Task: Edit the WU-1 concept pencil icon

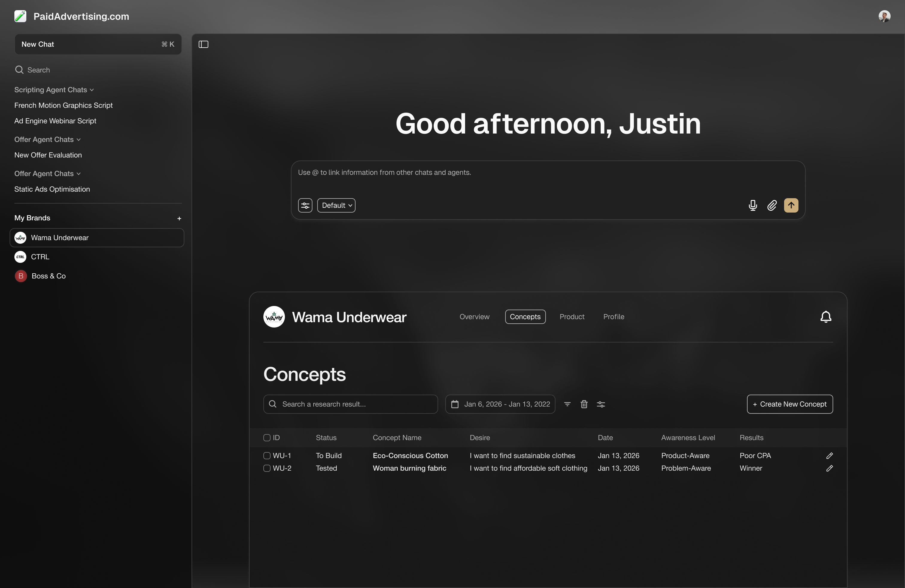Action: point(829,456)
